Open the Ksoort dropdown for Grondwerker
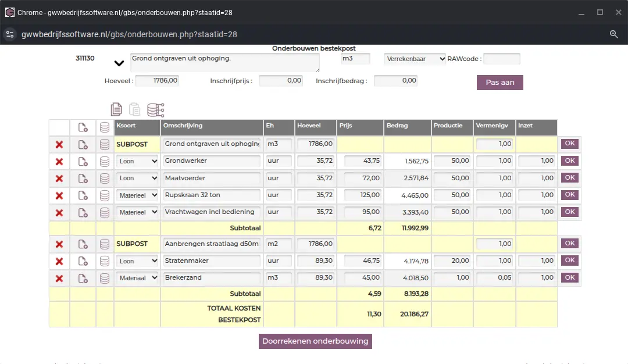Image resolution: width=628 pixels, height=364 pixels. point(137,161)
